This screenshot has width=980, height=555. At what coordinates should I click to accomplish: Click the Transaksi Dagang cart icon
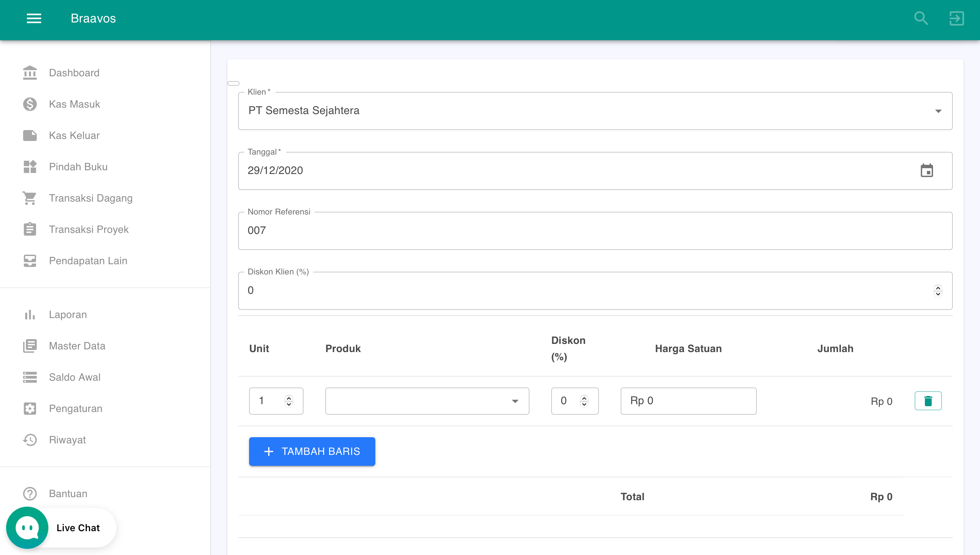tap(30, 198)
